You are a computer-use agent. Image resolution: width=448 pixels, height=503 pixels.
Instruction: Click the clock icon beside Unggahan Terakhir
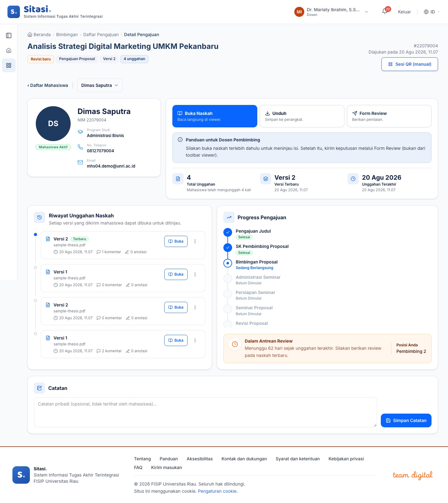click(x=353, y=179)
